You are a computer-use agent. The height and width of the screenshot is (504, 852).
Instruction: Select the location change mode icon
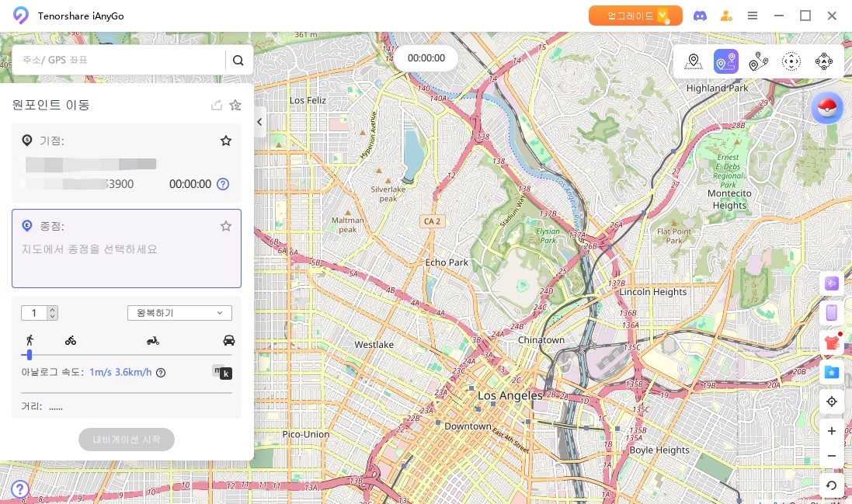pyautogui.click(x=693, y=62)
